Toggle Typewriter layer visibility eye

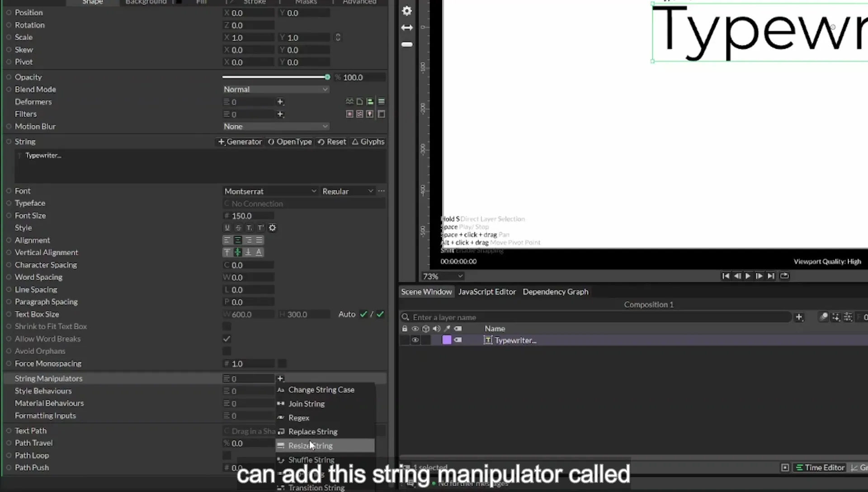415,341
